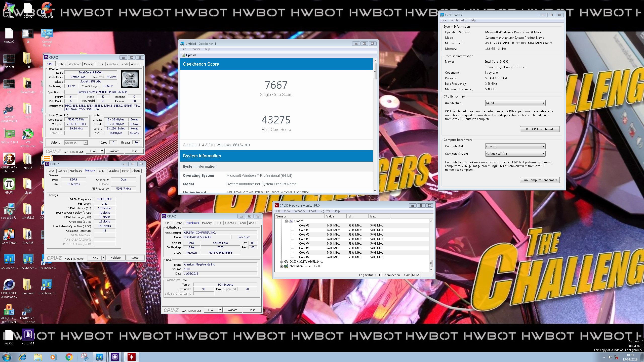Image resolution: width=644 pixels, height=362 pixels.
Task: Open the cpuz_x64 desktop icon
Action: [28, 337]
